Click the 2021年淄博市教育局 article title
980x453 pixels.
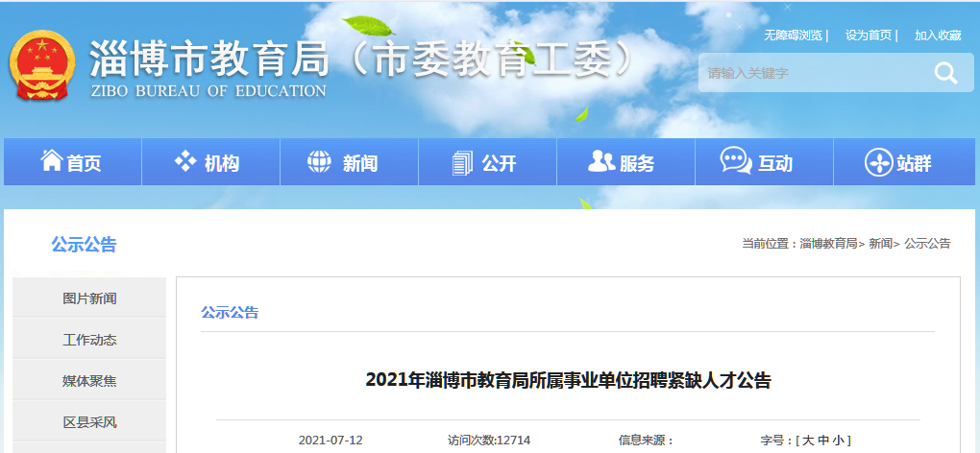tap(568, 380)
